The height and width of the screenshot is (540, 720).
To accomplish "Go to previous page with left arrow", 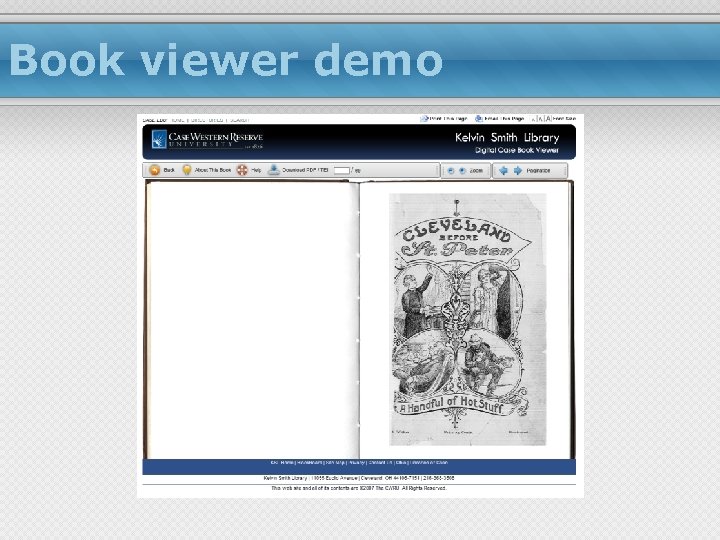I will click(503, 170).
